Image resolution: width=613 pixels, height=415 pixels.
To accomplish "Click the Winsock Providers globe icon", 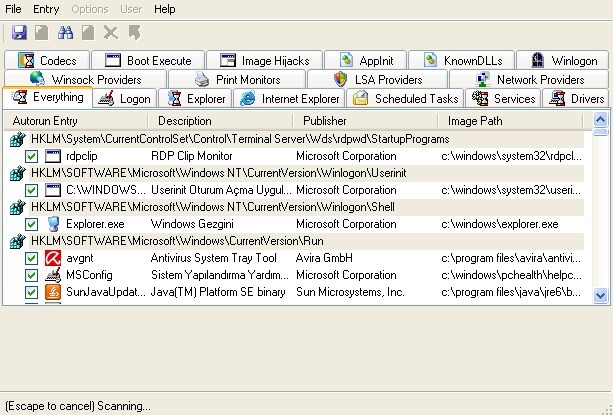I will [37, 79].
